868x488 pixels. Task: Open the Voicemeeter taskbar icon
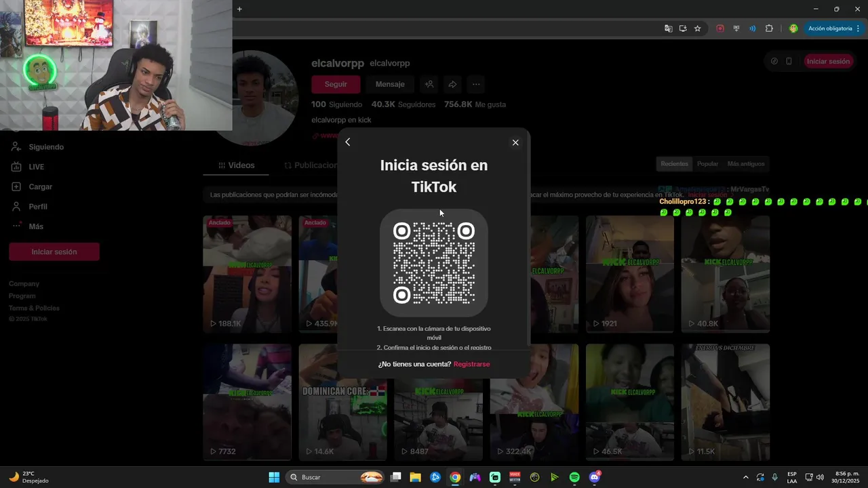click(x=515, y=477)
